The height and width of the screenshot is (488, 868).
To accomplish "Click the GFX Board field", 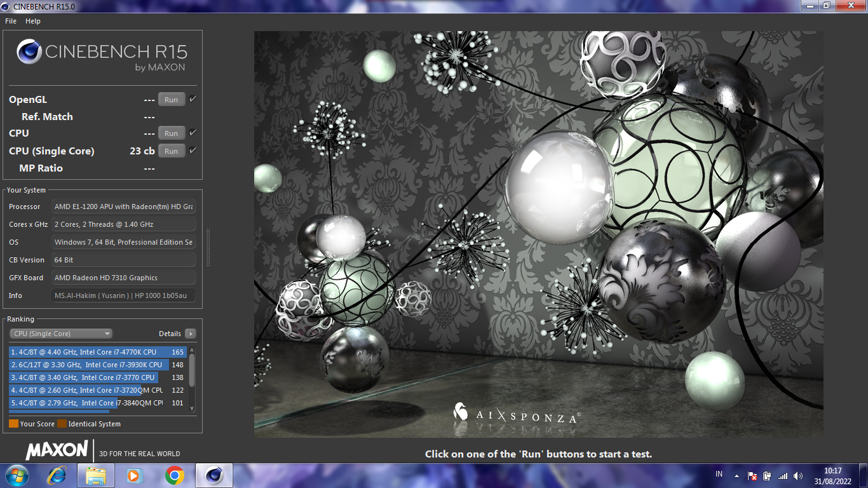I will tap(124, 278).
